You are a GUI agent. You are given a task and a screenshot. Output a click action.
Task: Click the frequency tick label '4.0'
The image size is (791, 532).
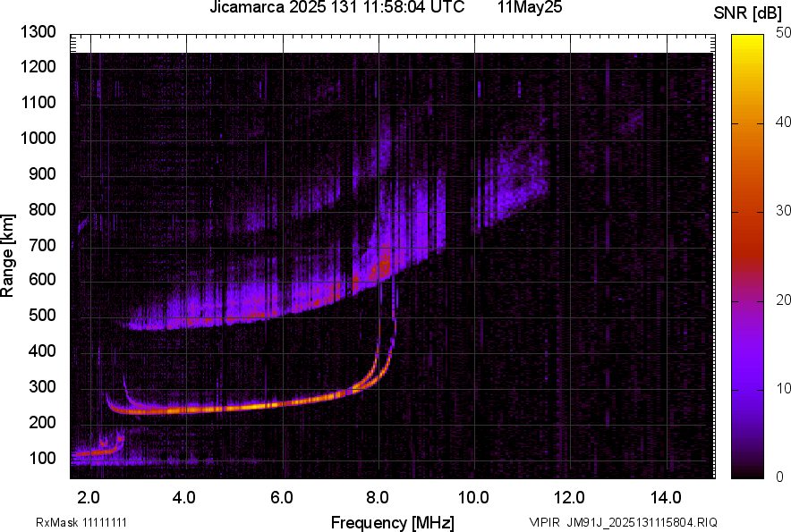pyautogui.click(x=184, y=498)
